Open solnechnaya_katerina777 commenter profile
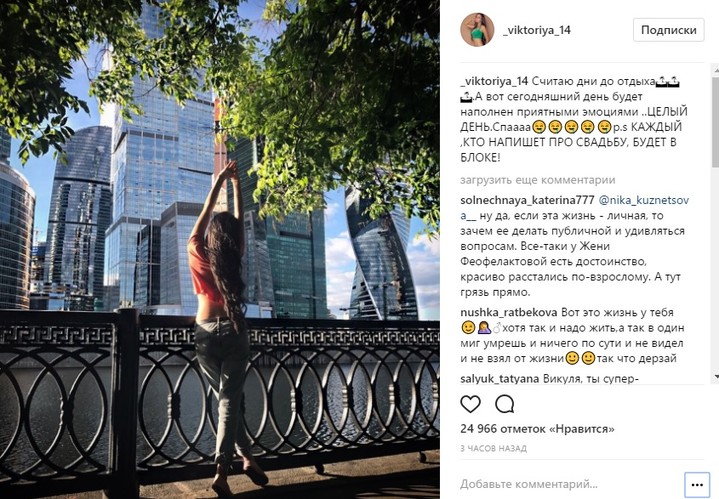The image size is (719, 499). pos(527,200)
